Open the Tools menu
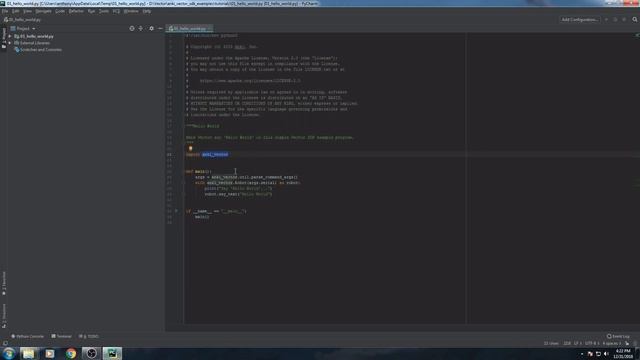 point(104,11)
